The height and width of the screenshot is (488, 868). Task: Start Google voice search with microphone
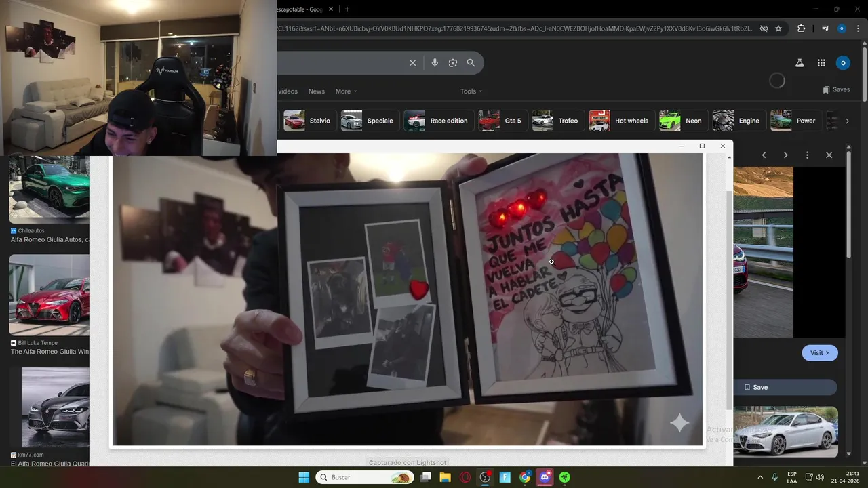(435, 62)
